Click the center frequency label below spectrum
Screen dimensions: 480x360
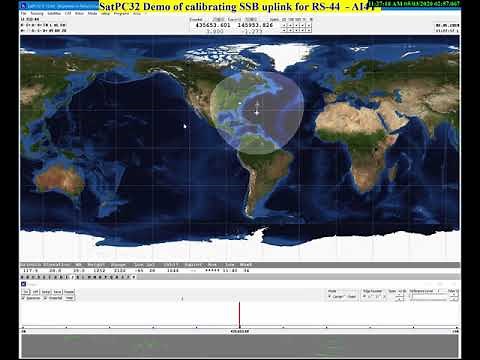(x=240, y=331)
